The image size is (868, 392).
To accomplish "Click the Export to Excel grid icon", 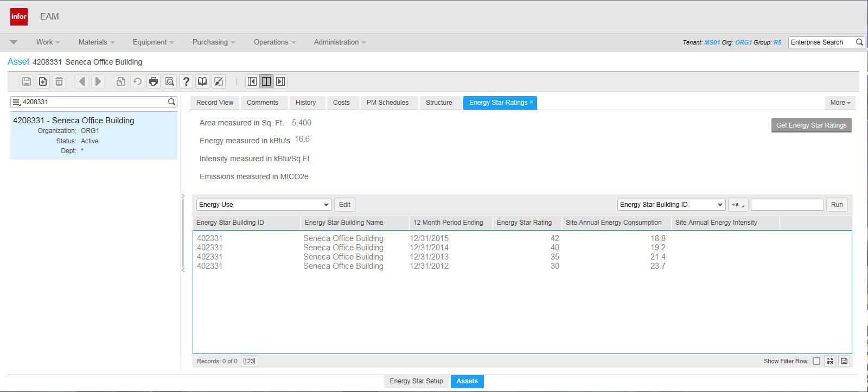I will click(x=830, y=361).
